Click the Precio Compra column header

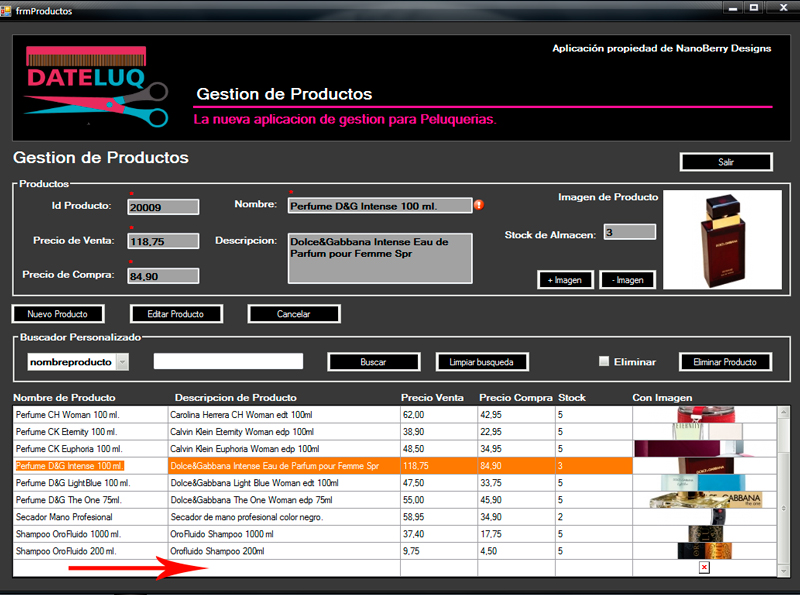tap(516, 398)
